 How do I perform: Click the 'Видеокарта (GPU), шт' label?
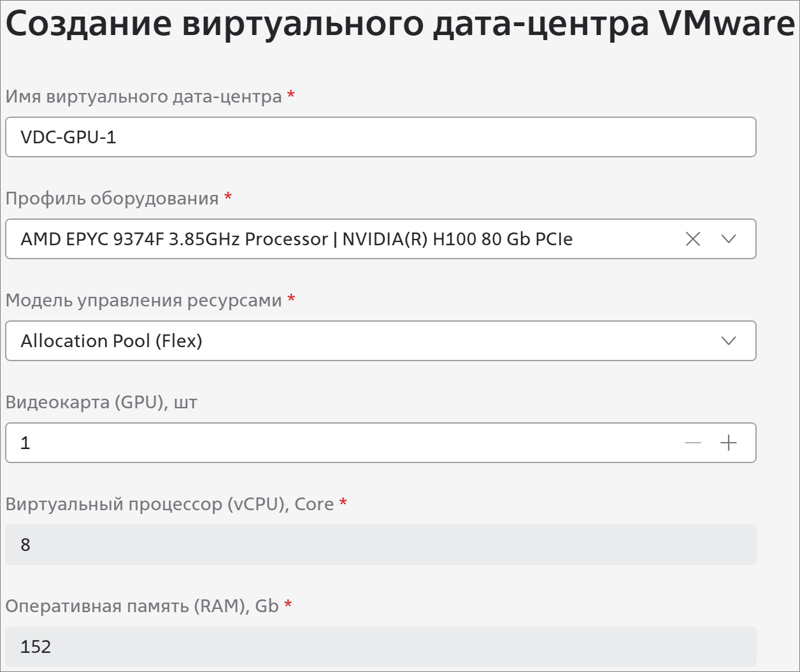102,403
